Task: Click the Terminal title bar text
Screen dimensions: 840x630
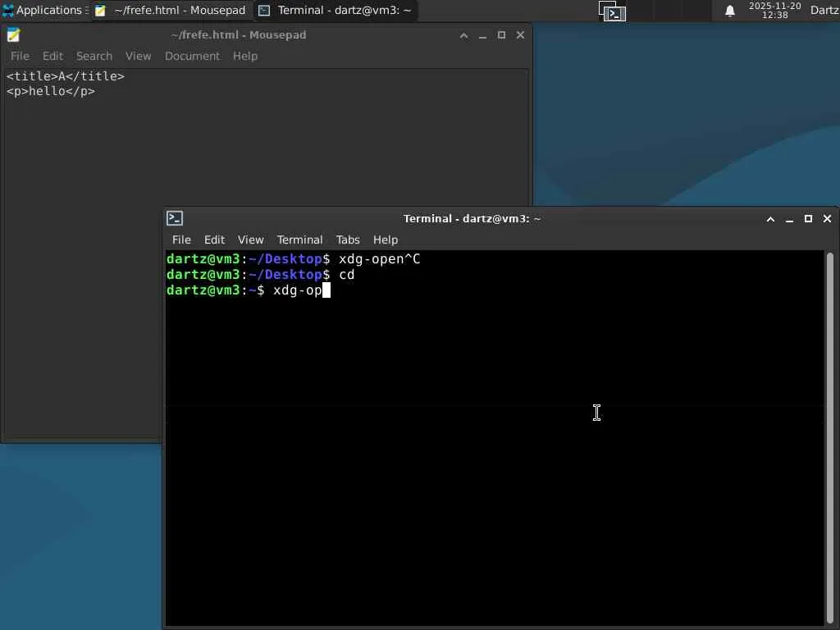Action: pos(472,218)
